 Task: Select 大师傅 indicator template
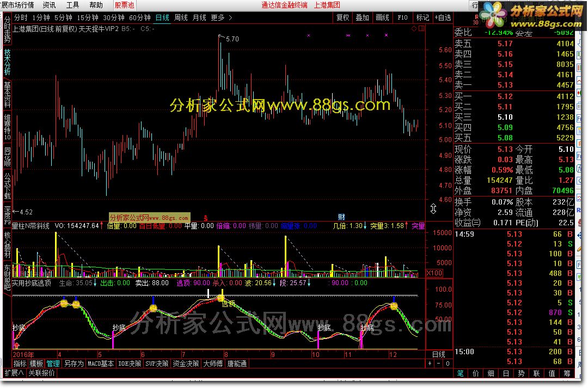point(213,364)
